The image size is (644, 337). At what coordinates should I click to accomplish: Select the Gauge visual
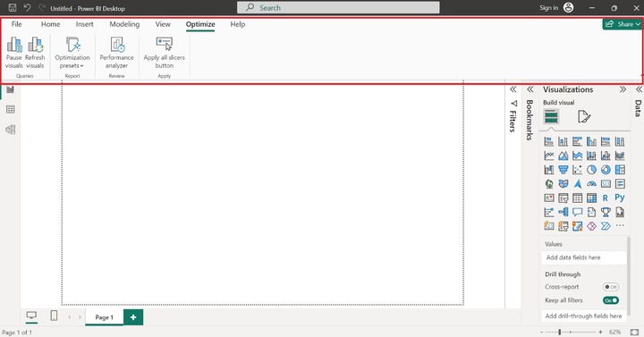point(591,184)
